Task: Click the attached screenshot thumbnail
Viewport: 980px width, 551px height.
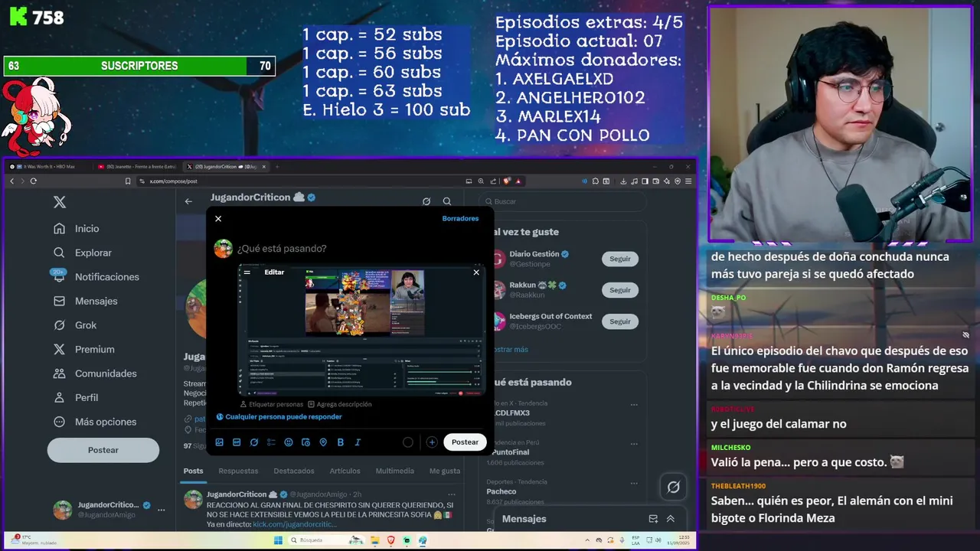Action: pyautogui.click(x=361, y=331)
